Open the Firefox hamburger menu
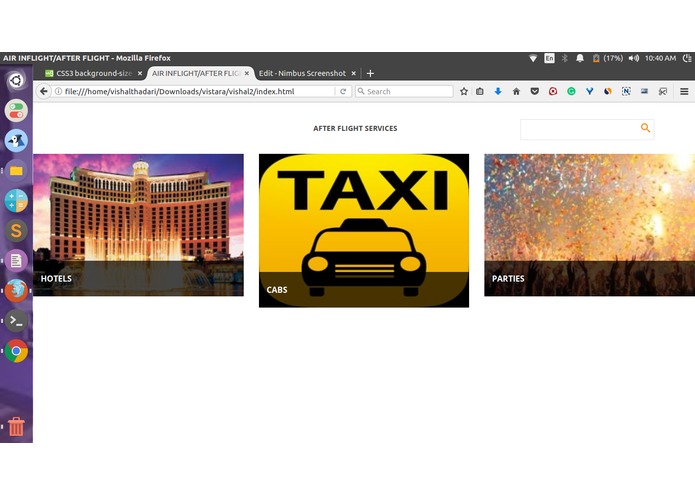Screen dimensions: 695x494 pos(684,91)
